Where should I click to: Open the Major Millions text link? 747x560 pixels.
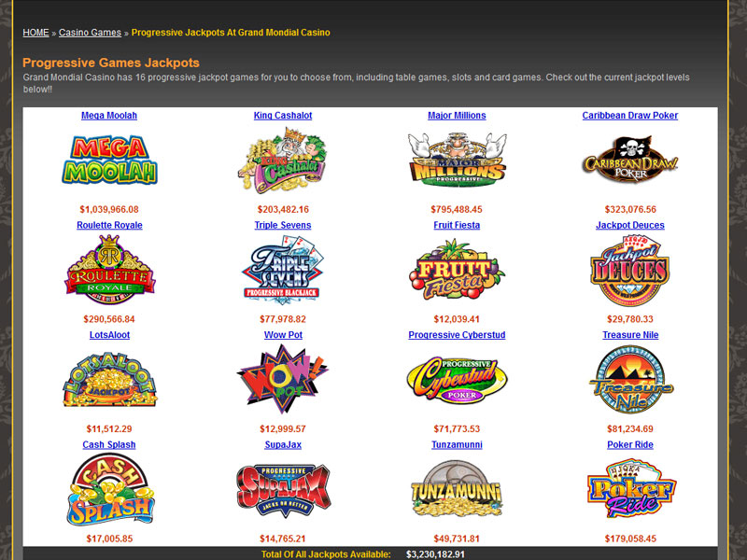457,115
